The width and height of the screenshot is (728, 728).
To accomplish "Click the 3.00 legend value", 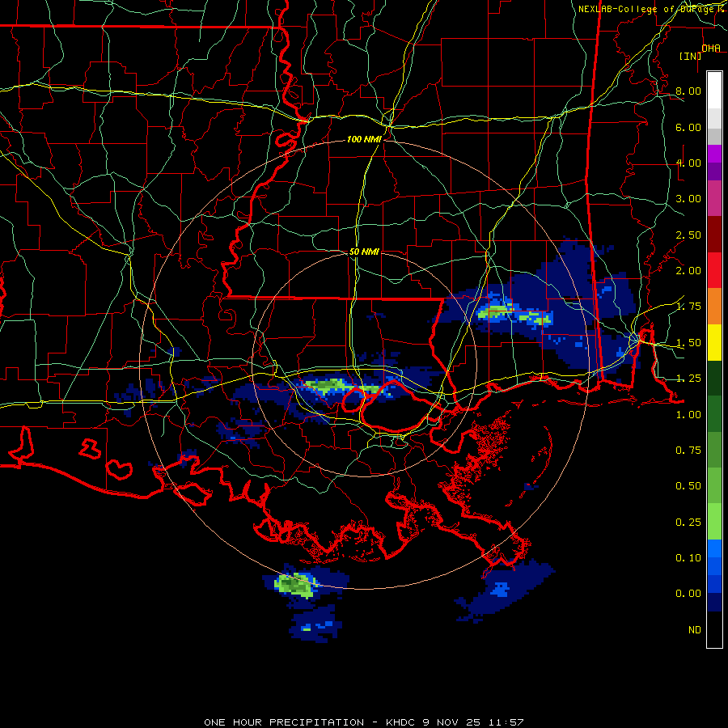I will 688,199.
